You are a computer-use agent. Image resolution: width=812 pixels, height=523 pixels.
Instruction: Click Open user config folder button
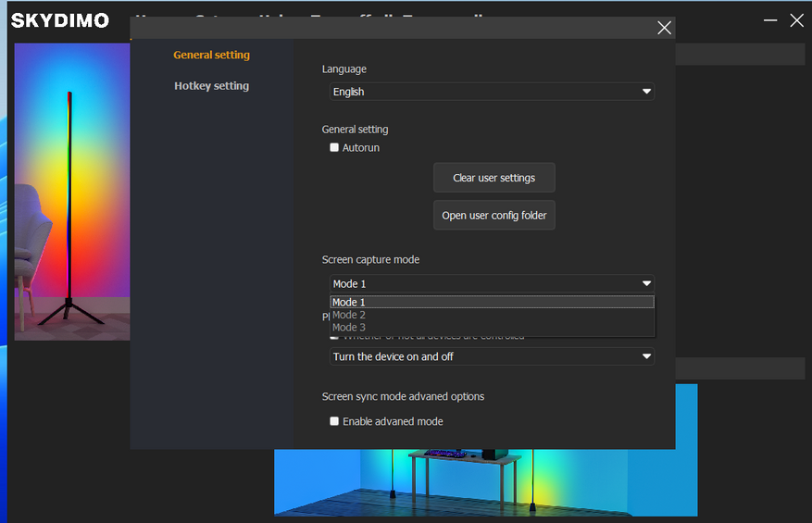493,215
